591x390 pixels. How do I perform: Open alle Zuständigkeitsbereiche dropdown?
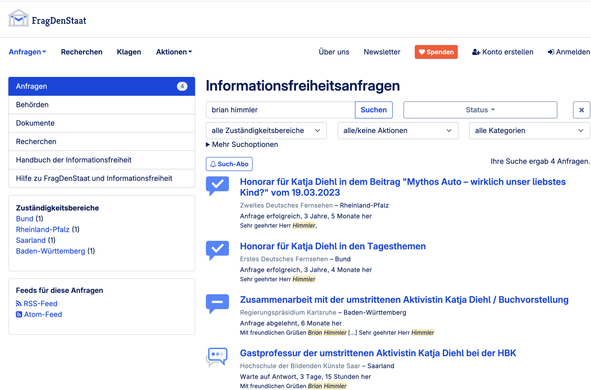(266, 131)
